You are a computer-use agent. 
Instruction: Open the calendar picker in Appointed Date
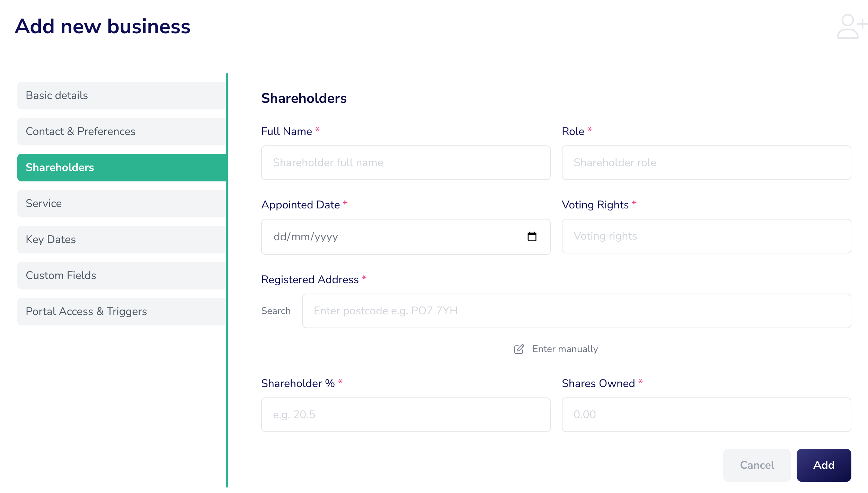(532, 237)
